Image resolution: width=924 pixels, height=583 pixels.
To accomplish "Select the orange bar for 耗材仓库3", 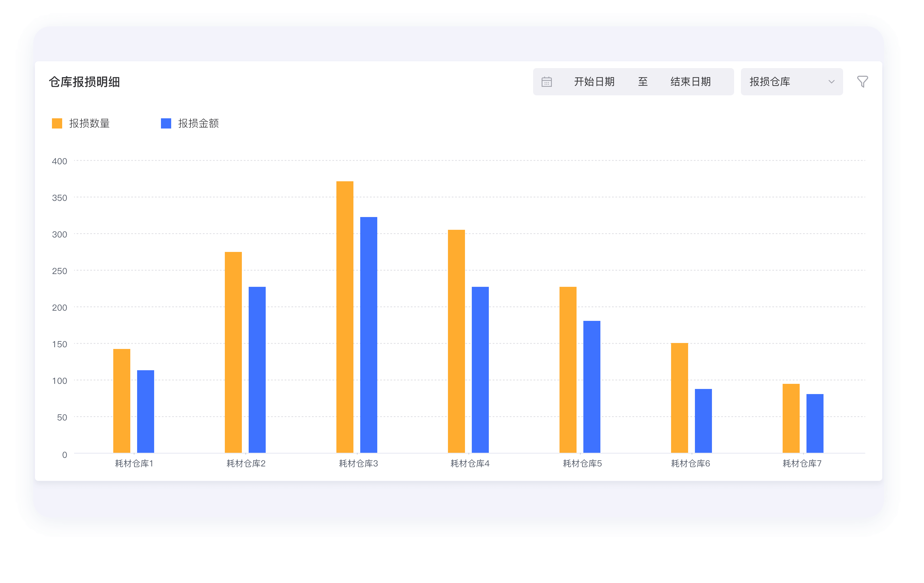I will coord(345,317).
